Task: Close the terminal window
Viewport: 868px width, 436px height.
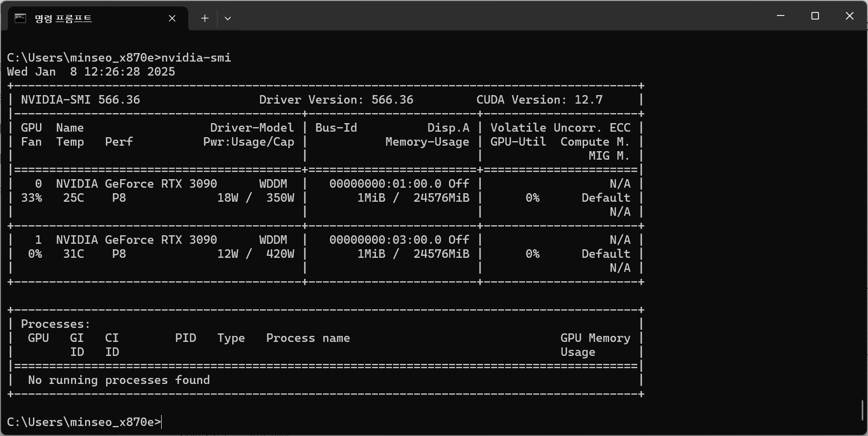Action: (x=849, y=16)
